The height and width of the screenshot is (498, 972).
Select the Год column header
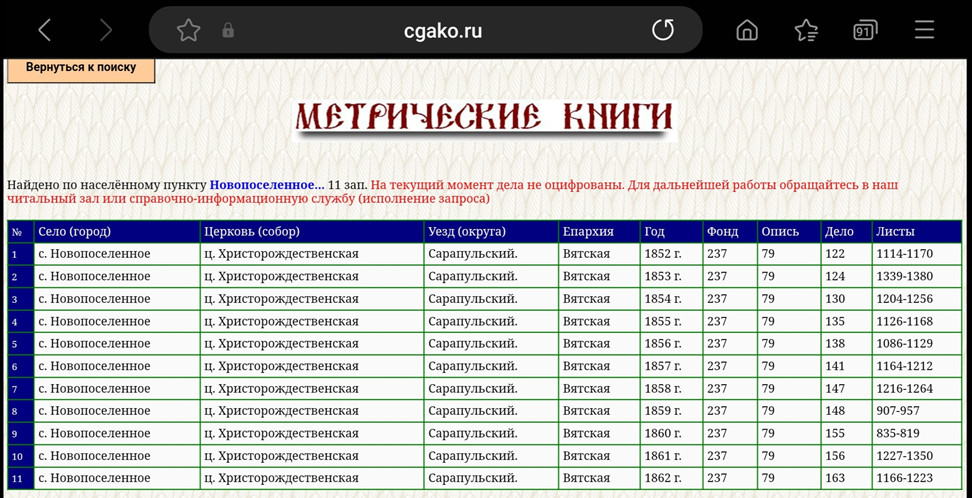655,231
